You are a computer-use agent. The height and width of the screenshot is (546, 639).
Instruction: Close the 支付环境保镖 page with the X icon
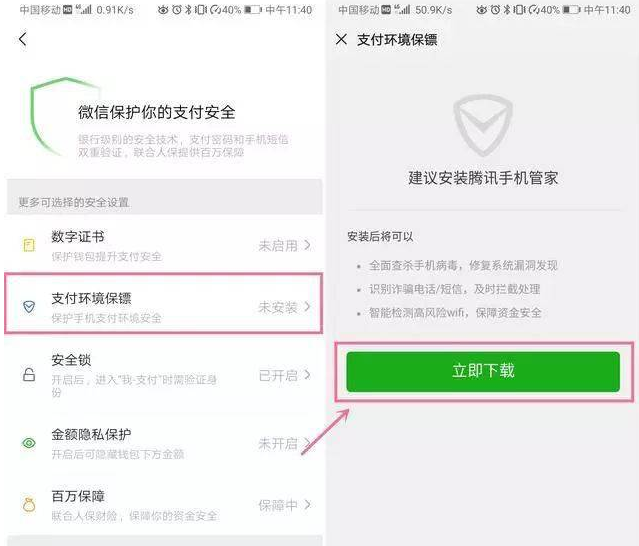pos(341,39)
